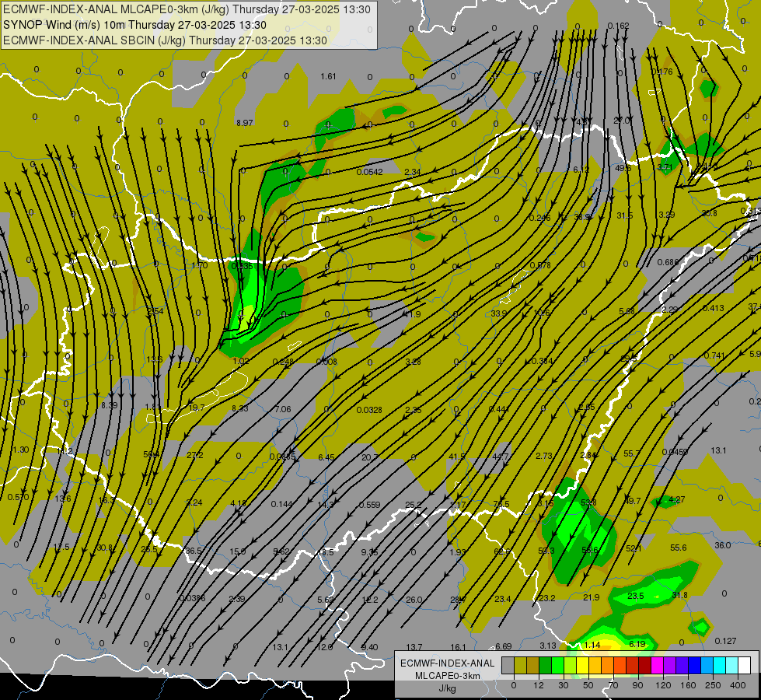Select the dark red legend swatch
The width and height of the screenshot is (761, 700).
[644, 666]
